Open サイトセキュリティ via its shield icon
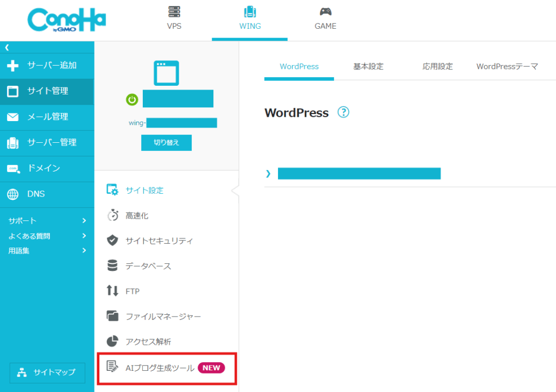The height and width of the screenshot is (392, 556). (x=112, y=241)
